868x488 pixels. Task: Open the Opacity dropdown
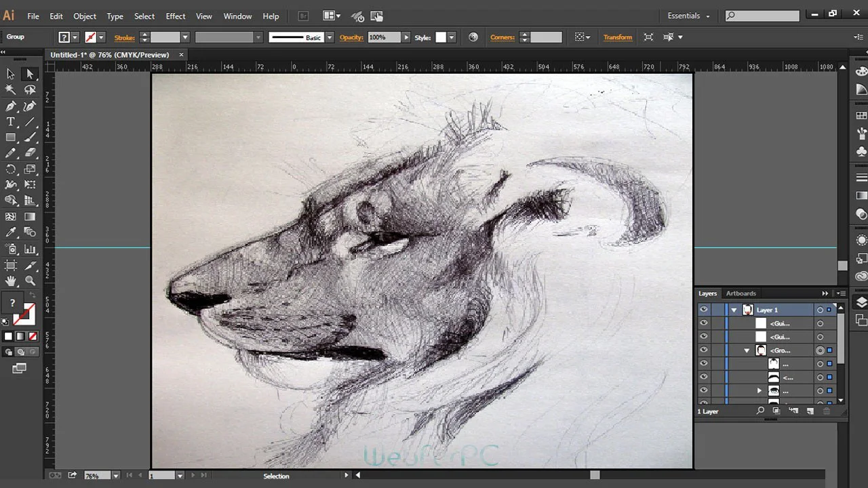(x=406, y=37)
